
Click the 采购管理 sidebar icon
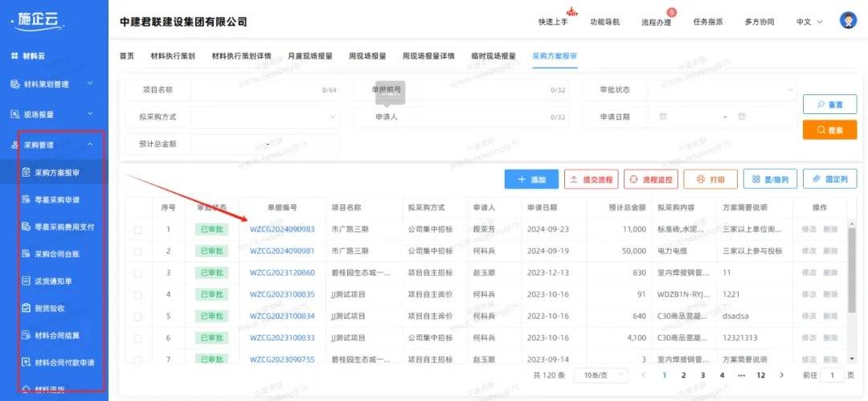click(15, 145)
